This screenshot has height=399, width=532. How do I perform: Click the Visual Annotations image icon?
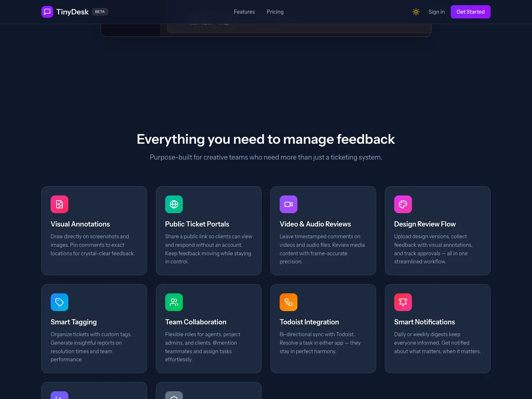pos(59,204)
